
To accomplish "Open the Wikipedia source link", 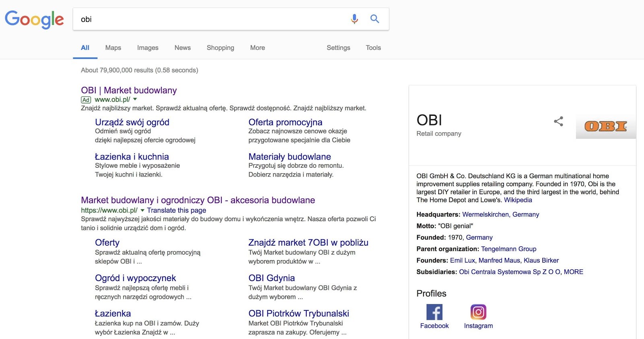I will click(x=518, y=200).
